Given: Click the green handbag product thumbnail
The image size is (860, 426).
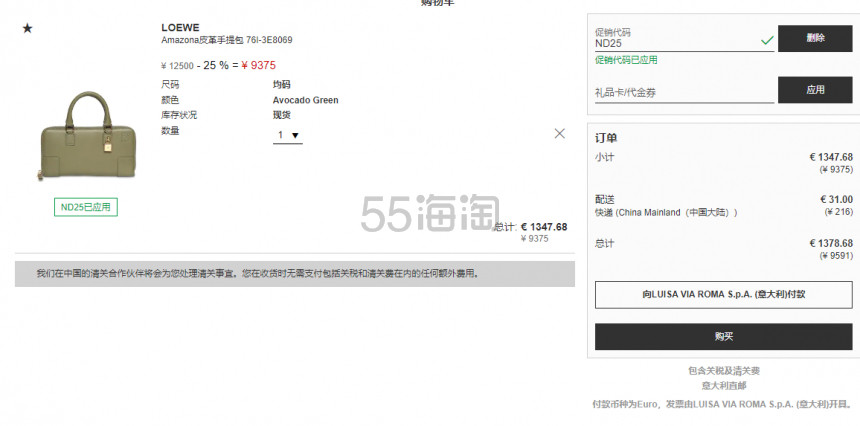Looking at the screenshot, I should 86,136.
